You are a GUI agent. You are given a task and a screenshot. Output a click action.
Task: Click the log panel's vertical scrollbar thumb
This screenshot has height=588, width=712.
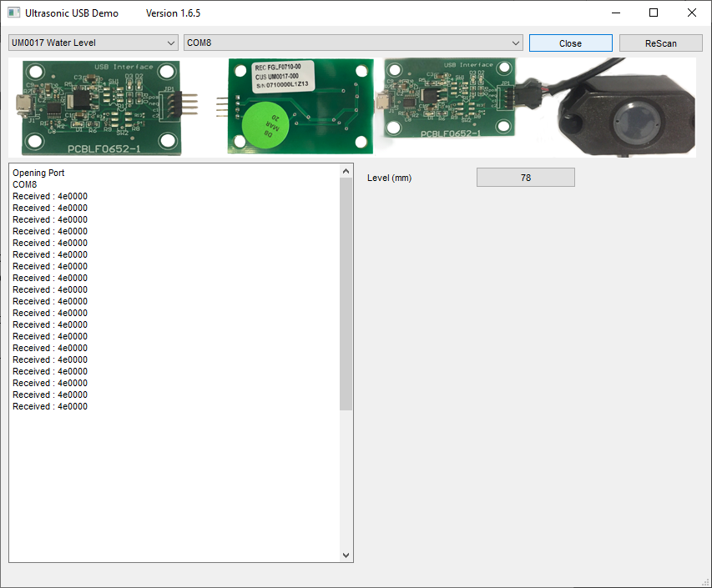pyautogui.click(x=346, y=292)
